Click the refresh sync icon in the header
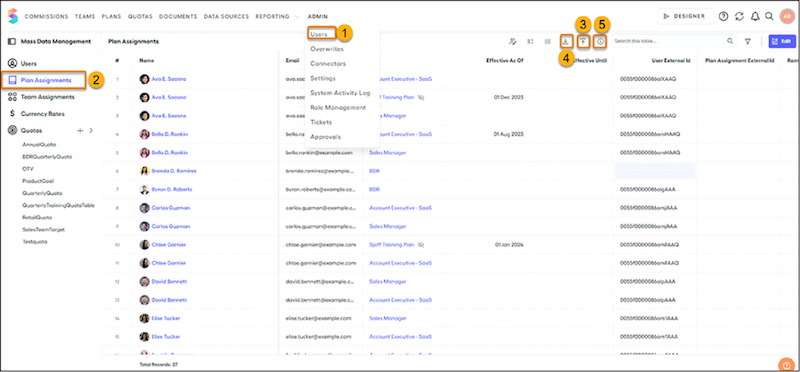 [x=739, y=16]
